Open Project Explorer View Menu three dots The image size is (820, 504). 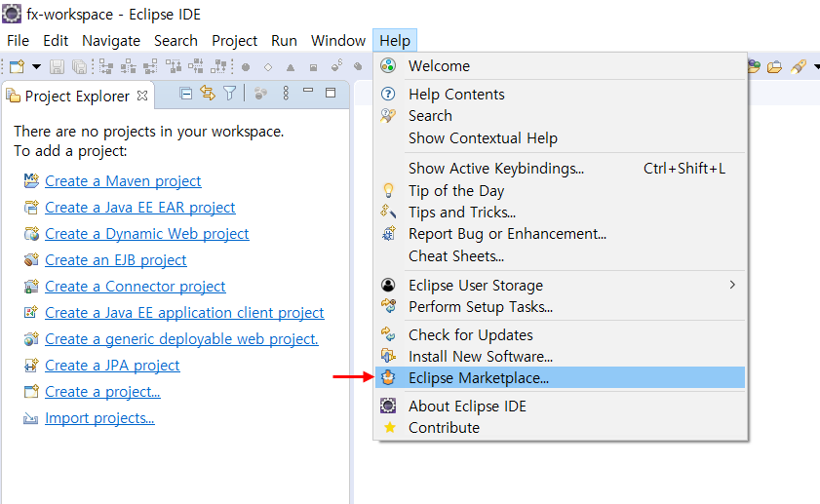[286, 93]
